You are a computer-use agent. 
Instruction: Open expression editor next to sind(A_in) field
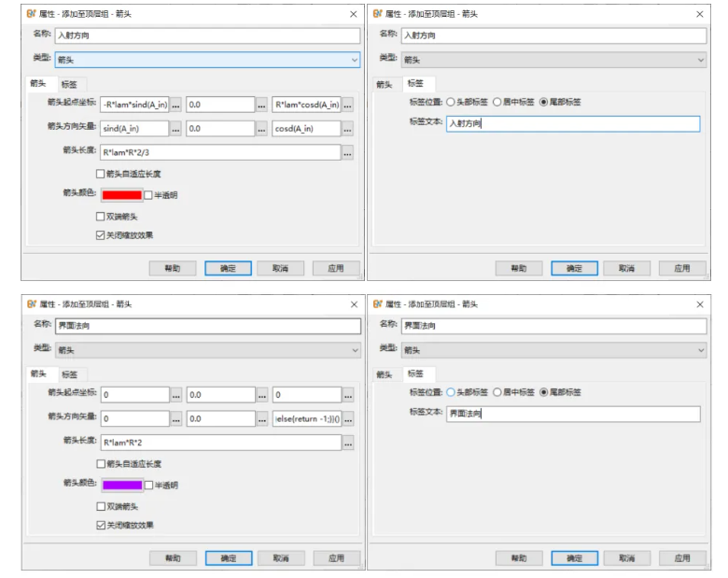[x=175, y=129]
